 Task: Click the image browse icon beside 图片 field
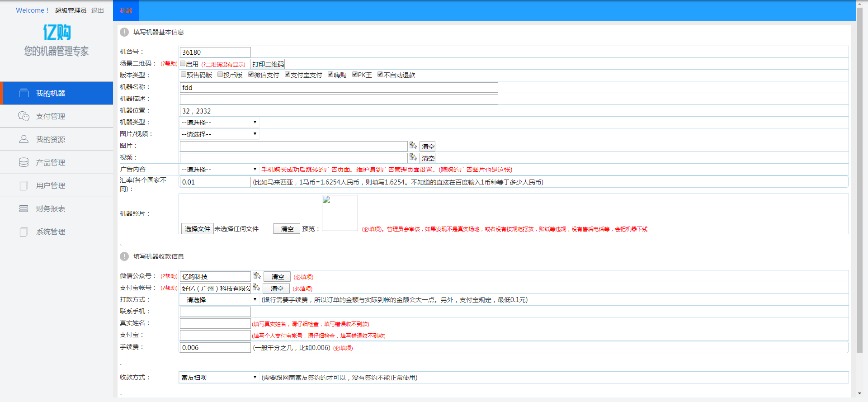pos(413,146)
